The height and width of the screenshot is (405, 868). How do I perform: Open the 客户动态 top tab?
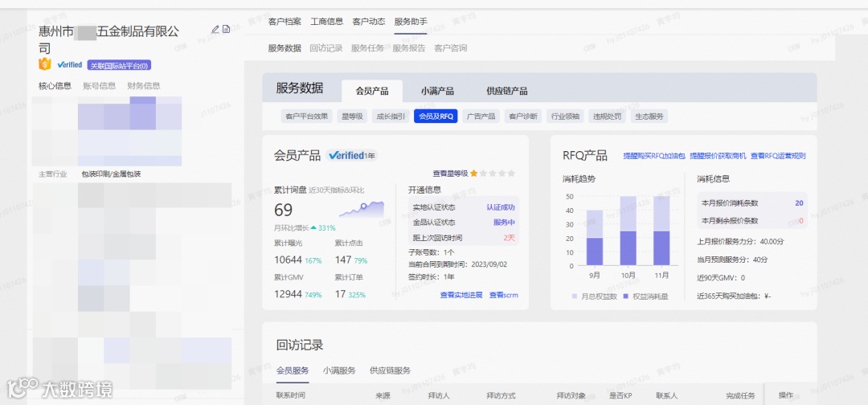(369, 22)
